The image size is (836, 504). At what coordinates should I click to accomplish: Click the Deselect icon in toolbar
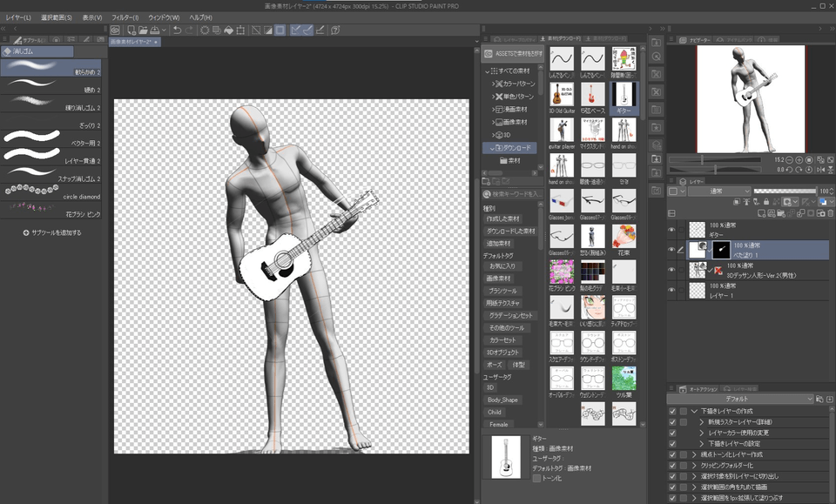point(255,30)
